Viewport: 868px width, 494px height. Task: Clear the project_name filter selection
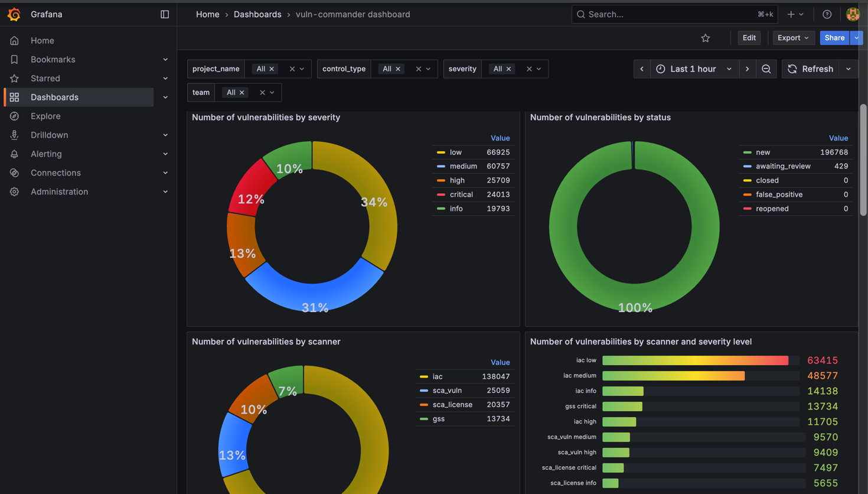[292, 69]
